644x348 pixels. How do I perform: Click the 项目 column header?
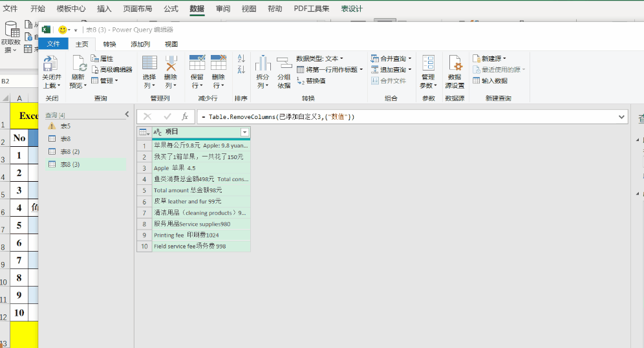point(201,132)
